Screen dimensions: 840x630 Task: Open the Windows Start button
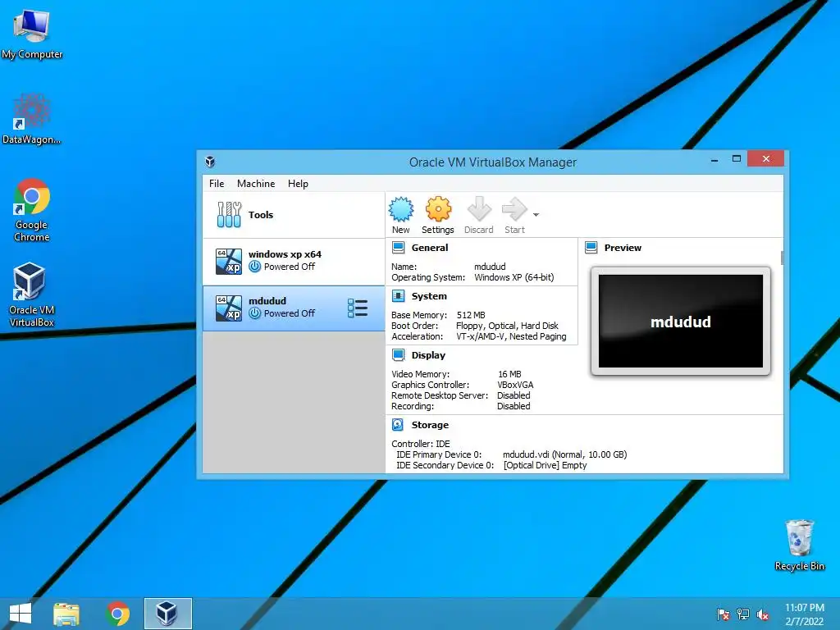click(21, 614)
